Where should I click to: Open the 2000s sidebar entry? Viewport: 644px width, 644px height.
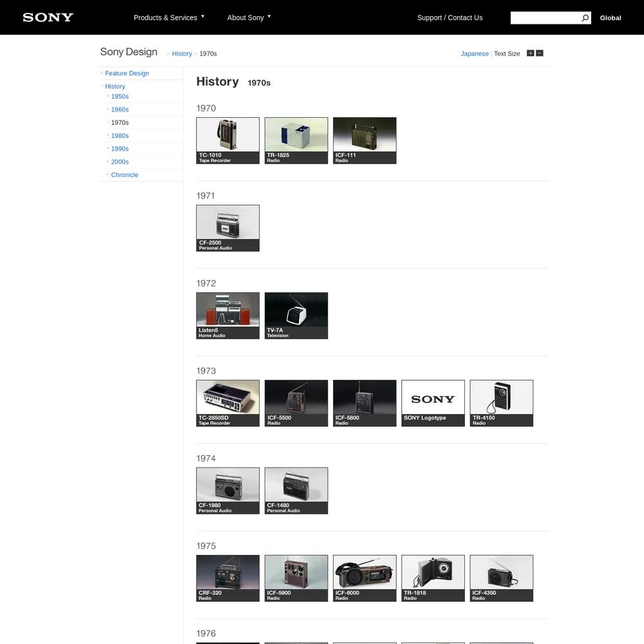click(120, 162)
